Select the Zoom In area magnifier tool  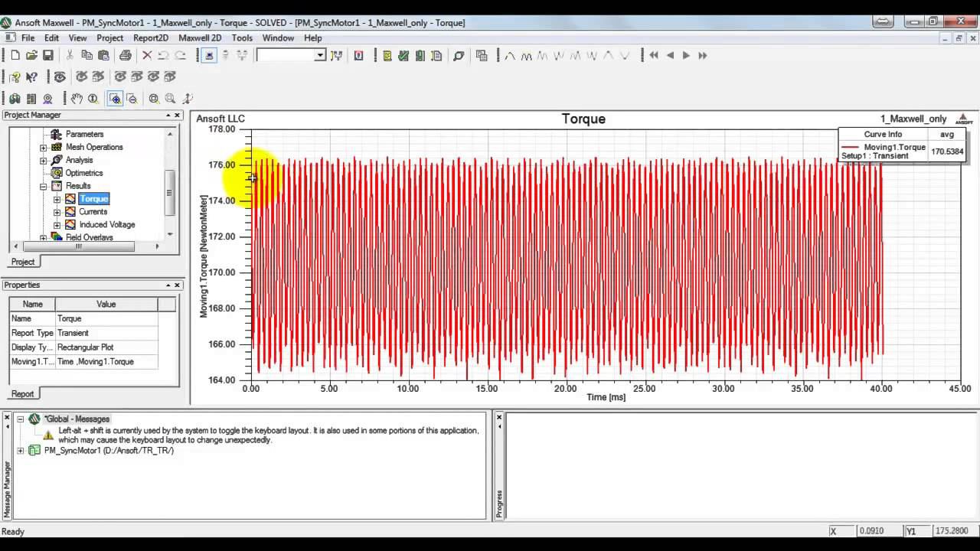pyautogui.click(x=115, y=98)
